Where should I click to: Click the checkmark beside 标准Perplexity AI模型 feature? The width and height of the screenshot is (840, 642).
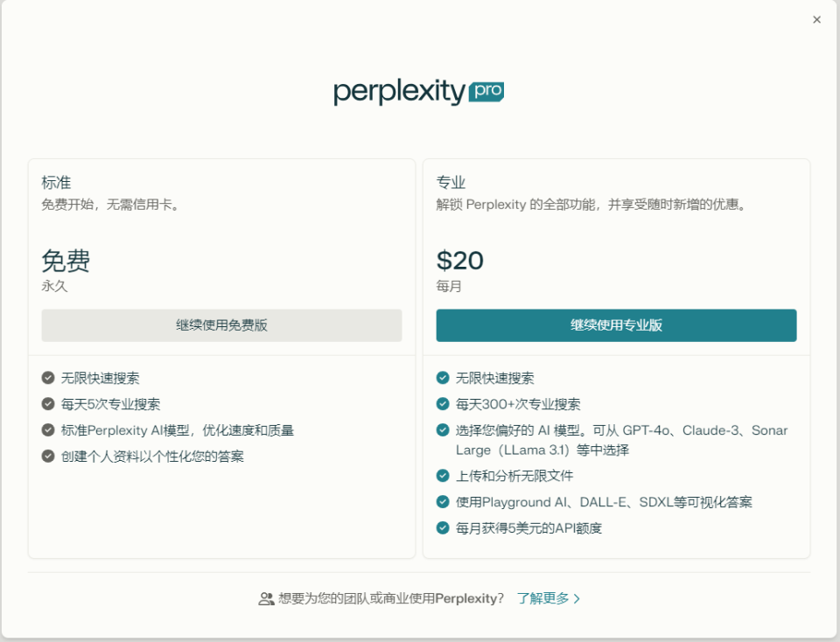click(x=47, y=430)
